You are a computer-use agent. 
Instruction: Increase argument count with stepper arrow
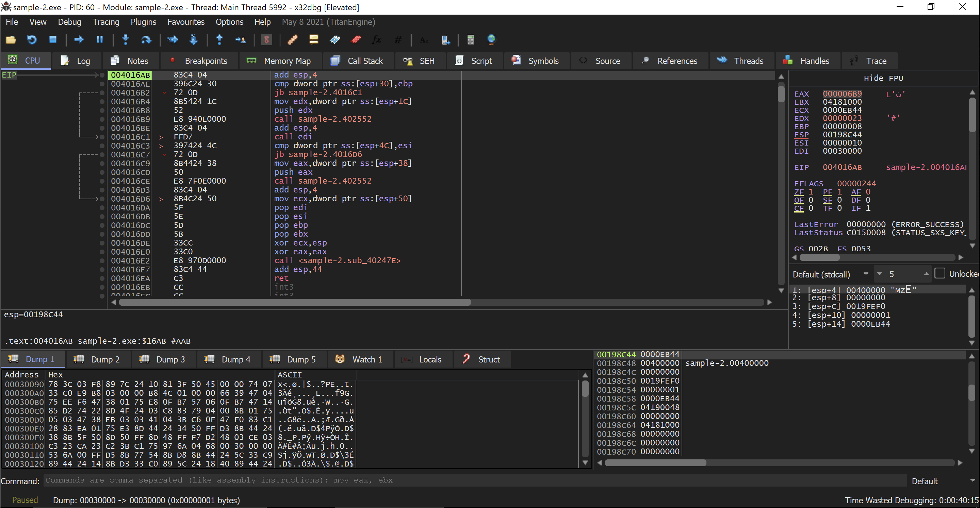coord(926,274)
